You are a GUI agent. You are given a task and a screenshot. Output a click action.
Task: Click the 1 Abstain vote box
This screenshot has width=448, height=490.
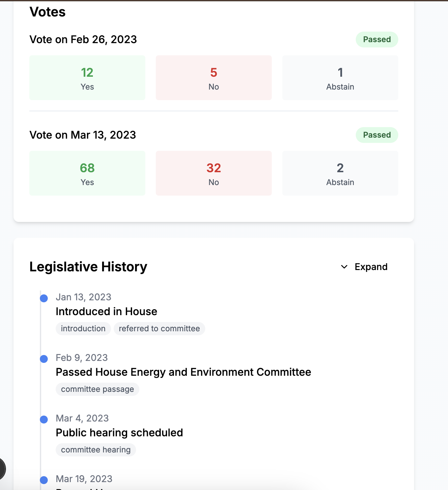point(340,78)
